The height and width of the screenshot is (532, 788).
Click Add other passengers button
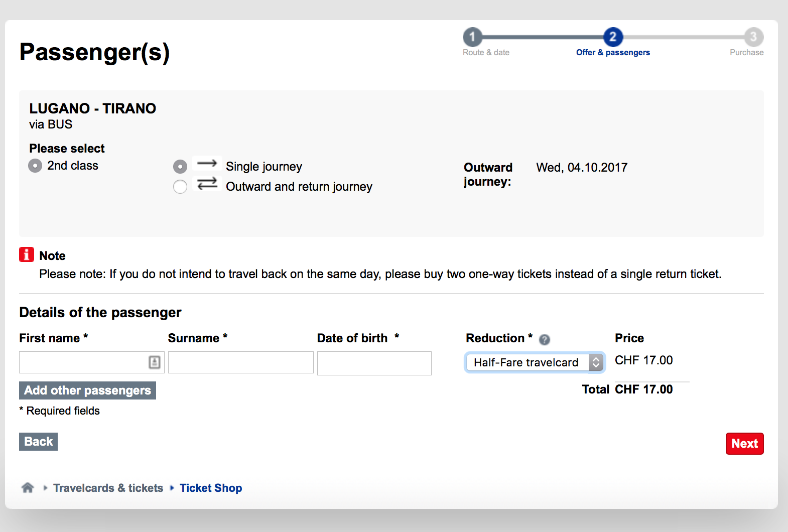point(87,390)
